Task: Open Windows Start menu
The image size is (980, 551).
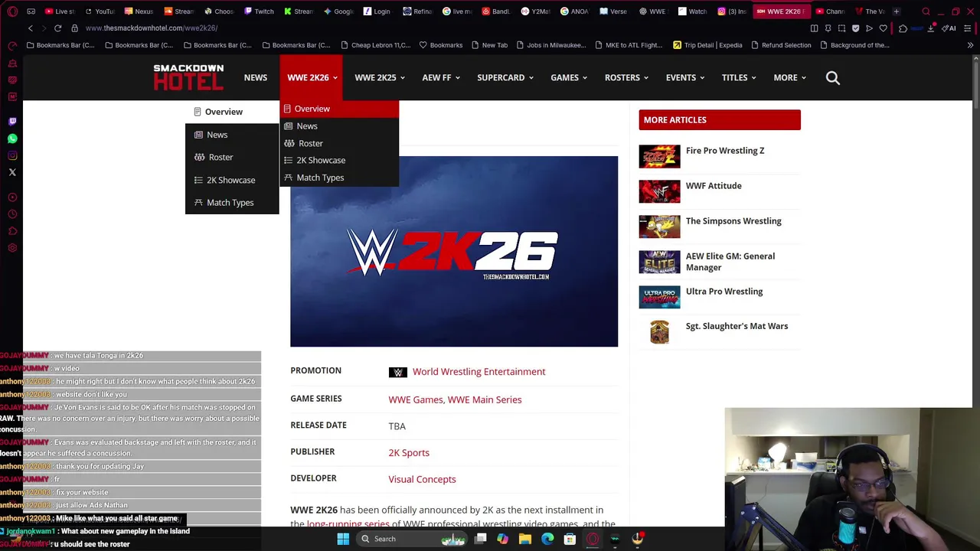Action: click(343, 539)
